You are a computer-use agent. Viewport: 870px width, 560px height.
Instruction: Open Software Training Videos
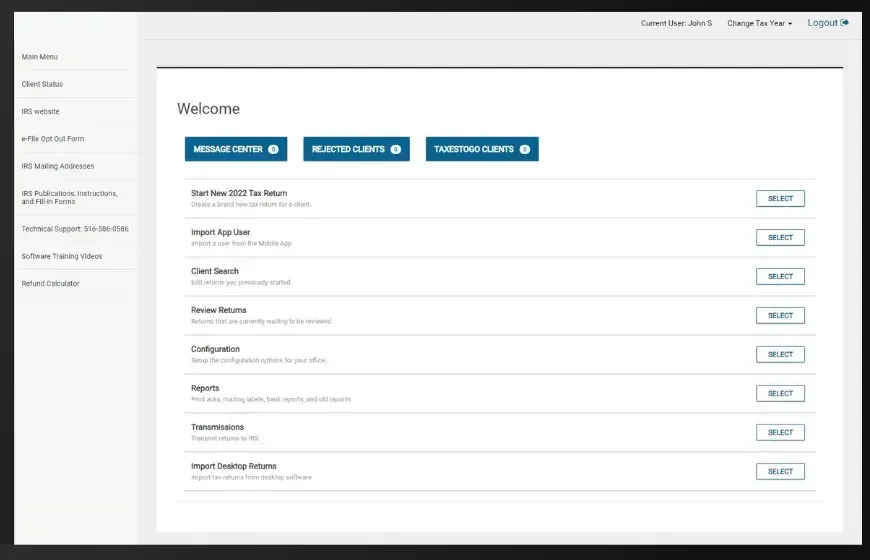tap(62, 256)
